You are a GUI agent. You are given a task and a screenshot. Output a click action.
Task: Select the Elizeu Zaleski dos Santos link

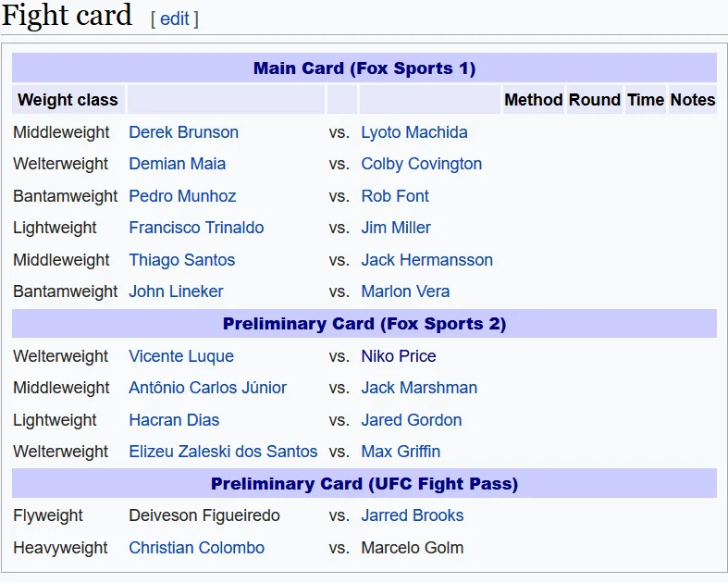pos(223,452)
